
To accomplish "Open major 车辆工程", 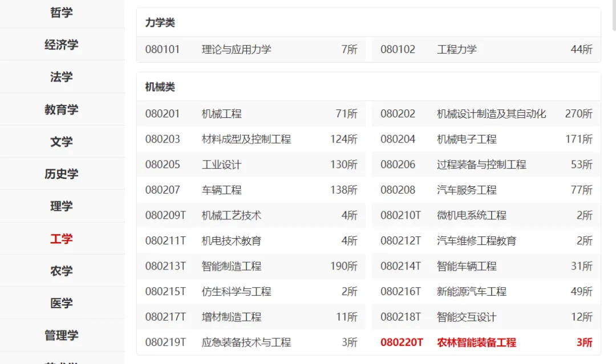I will click(x=221, y=190).
